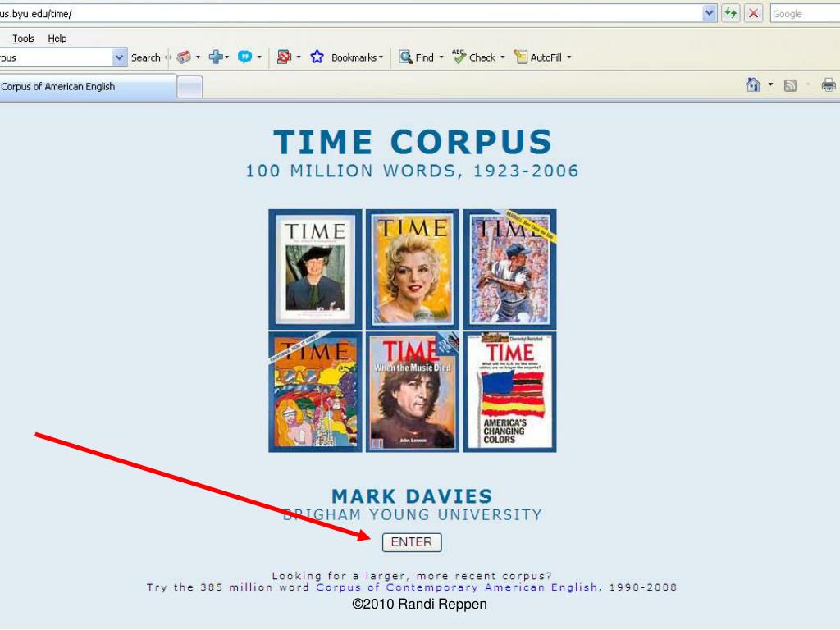Viewport: 840px width, 630px height.
Task: Click the baseball player TIME cover
Action: pyautogui.click(x=509, y=269)
